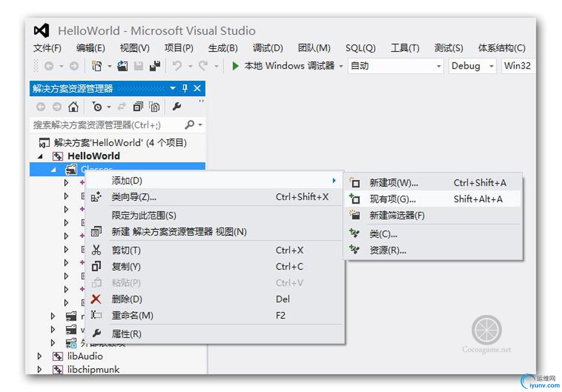Open the 生成(B) menu
Screen dimensions: 562x392
tap(223, 48)
